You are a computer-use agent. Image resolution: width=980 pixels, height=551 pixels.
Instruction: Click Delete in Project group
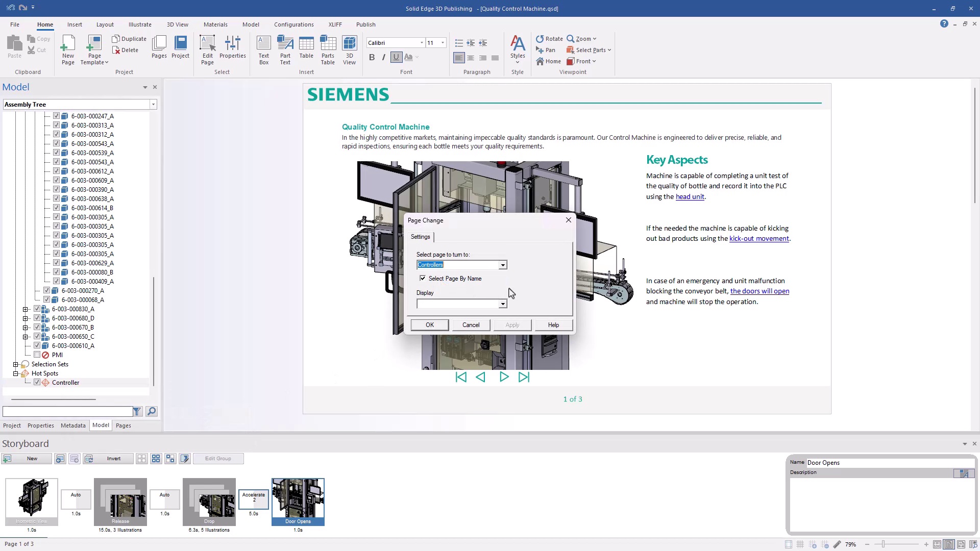126,50
